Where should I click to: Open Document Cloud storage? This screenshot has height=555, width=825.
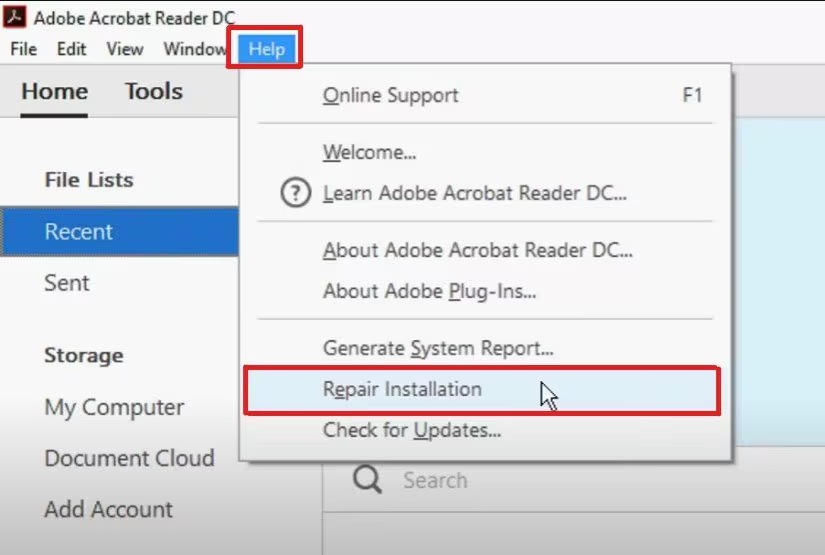[129, 458]
